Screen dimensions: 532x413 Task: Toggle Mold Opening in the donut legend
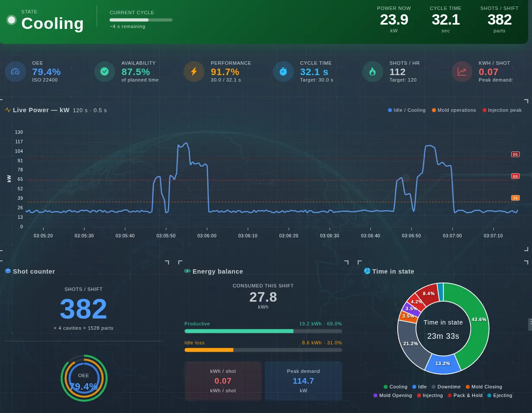tap(393, 395)
